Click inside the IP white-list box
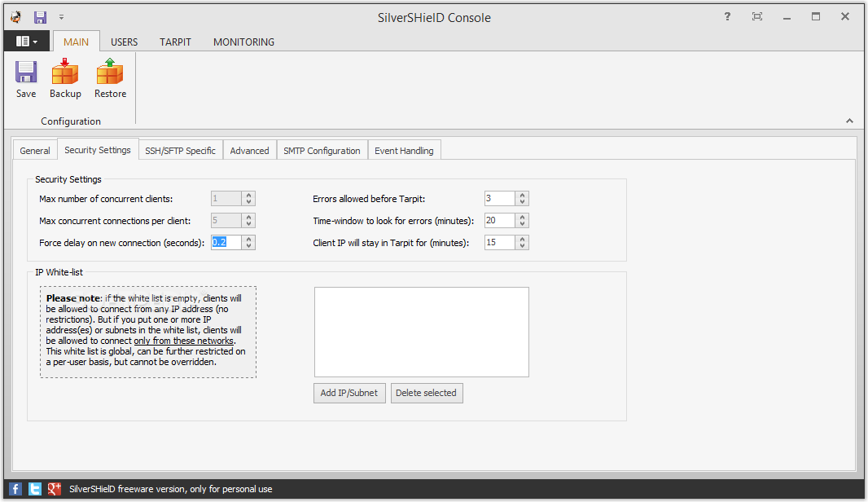The width and height of the screenshot is (868, 502). tap(422, 332)
